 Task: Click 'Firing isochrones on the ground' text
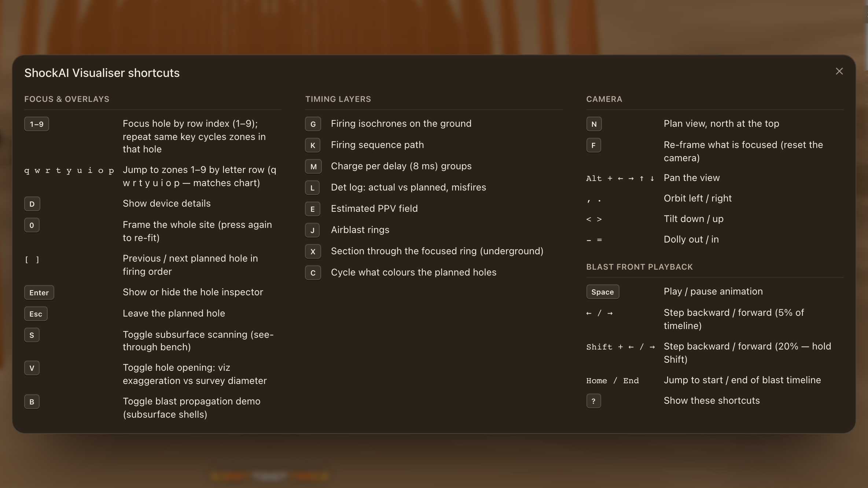[x=401, y=123]
